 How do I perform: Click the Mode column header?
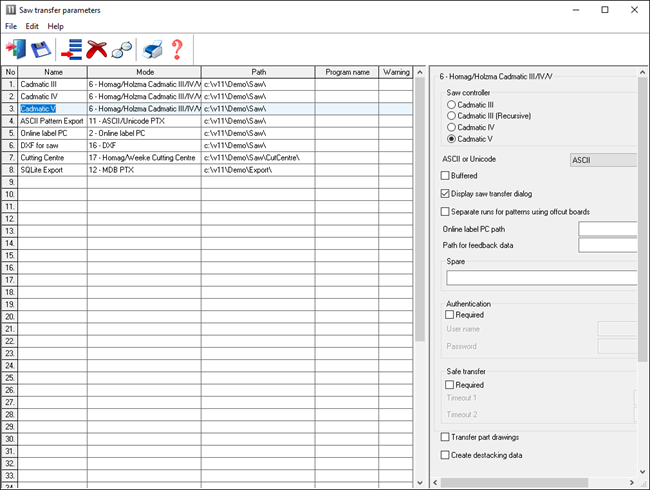click(145, 72)
